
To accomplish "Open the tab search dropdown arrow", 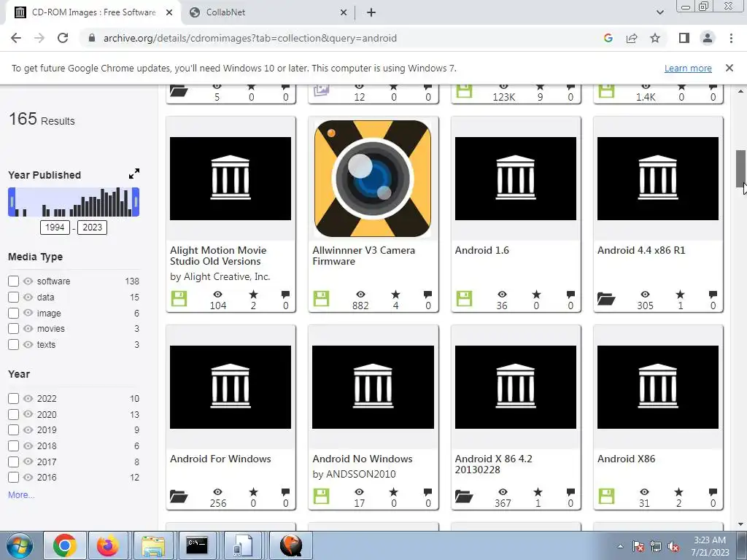I will coord(659,12).
